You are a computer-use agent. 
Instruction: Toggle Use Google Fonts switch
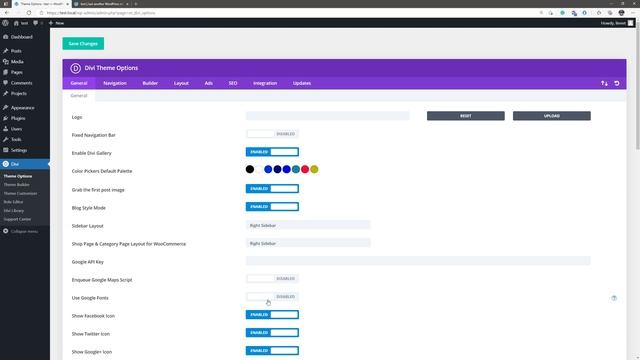[x=272, y=296]
